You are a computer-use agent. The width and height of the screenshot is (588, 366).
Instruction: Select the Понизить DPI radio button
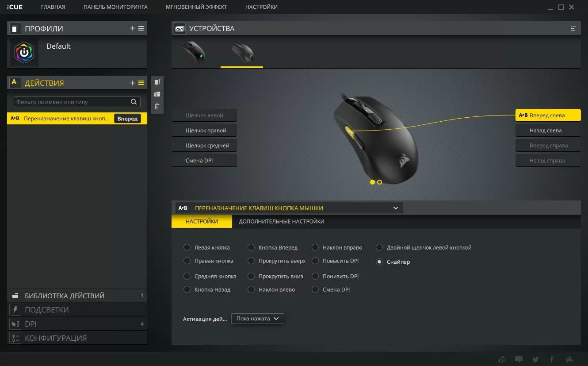pos(315,276)
